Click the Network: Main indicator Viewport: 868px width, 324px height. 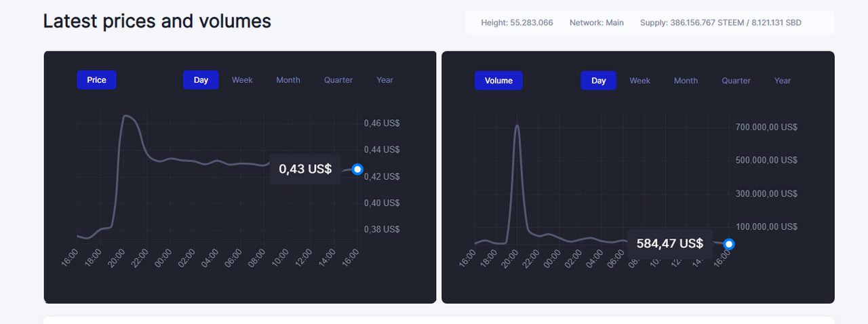coord(597,22)
